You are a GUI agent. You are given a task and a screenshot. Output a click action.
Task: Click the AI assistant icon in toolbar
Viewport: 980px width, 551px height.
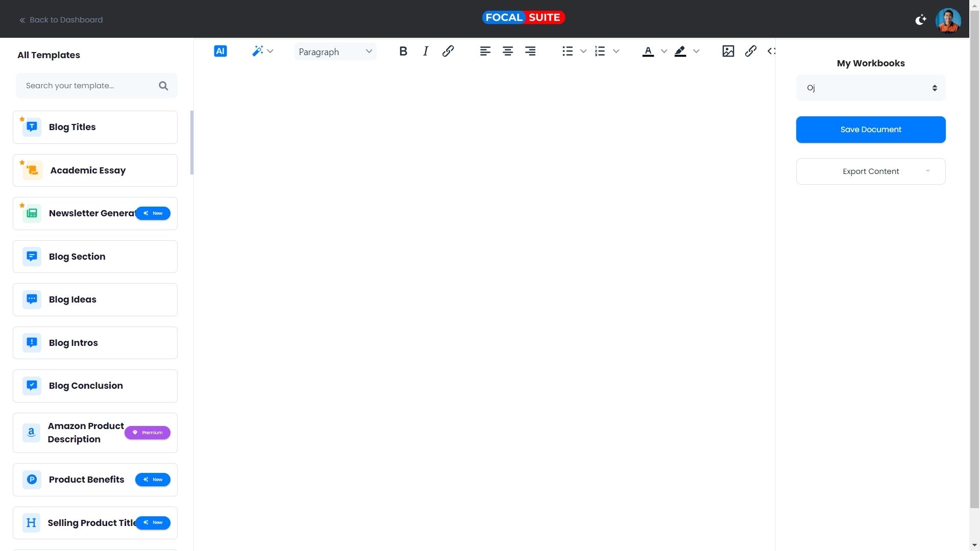pyautogui.click(x=220, y=51)
